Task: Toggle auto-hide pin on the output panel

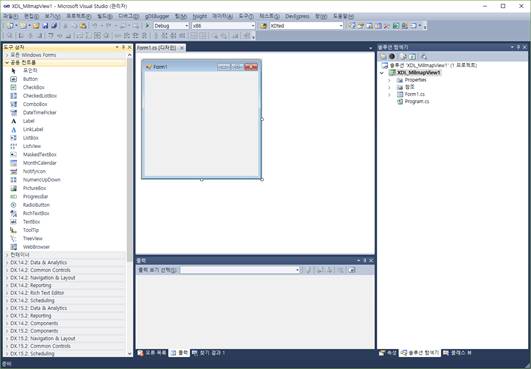Action: coord(365,260)
